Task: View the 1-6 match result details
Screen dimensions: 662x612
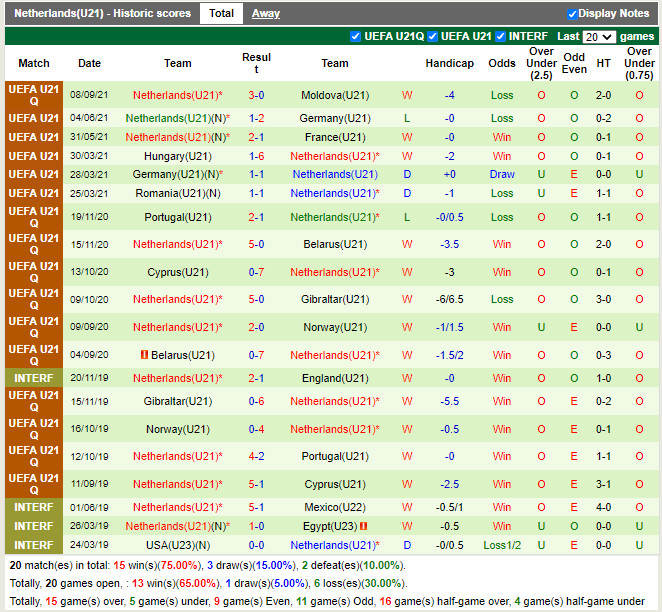Action: click(256, 157)
